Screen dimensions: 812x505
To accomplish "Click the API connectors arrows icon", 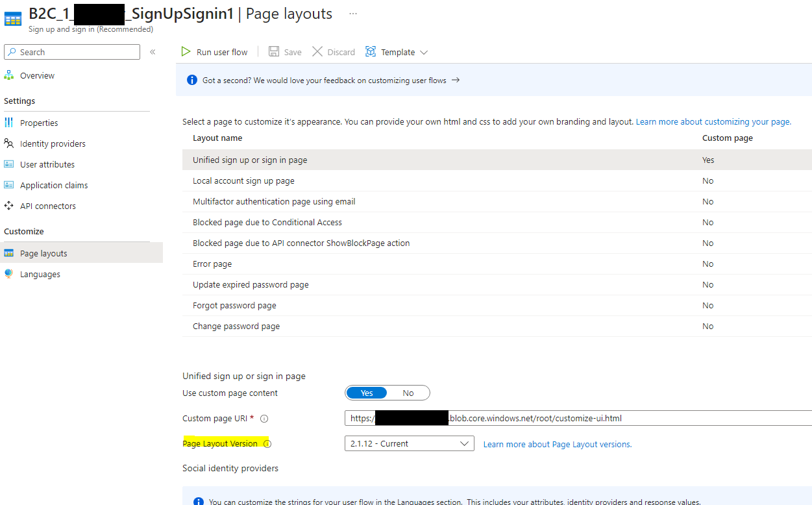I will [9, 206].
